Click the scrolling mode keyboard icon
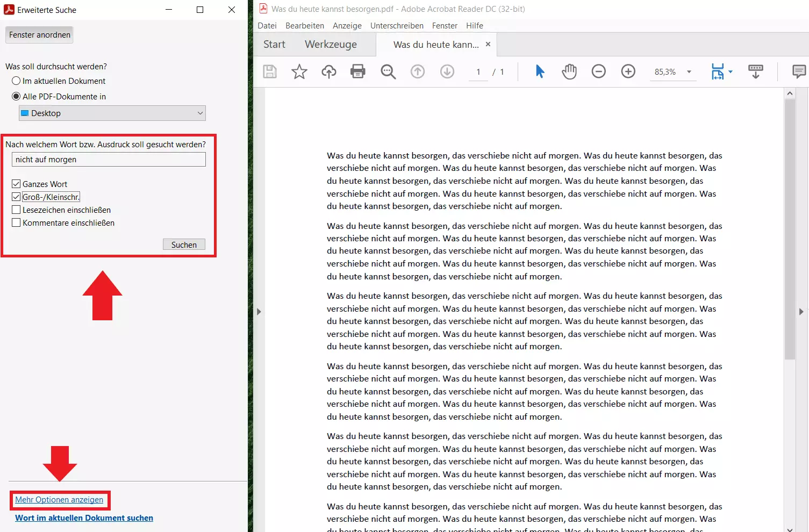 [756, 71]
